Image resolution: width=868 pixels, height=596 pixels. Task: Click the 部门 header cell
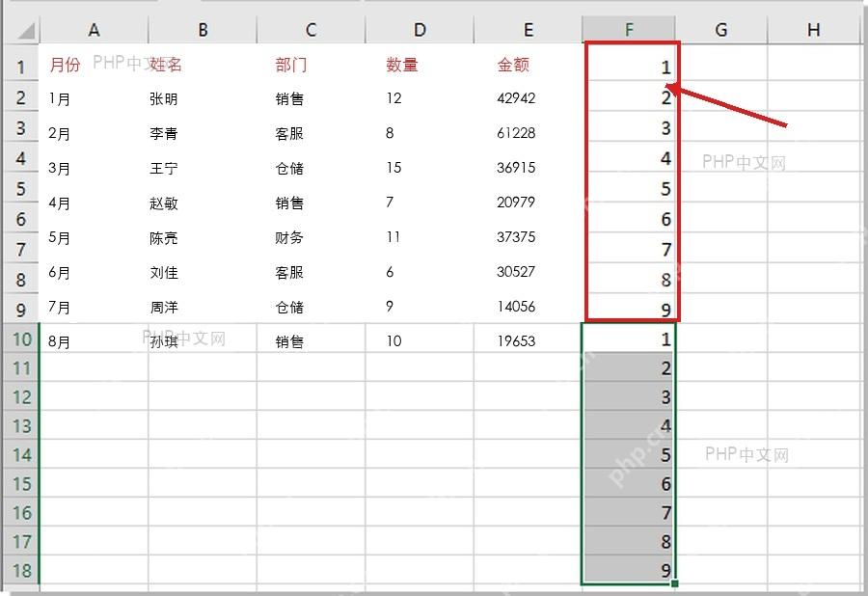(x=291, y=65)
